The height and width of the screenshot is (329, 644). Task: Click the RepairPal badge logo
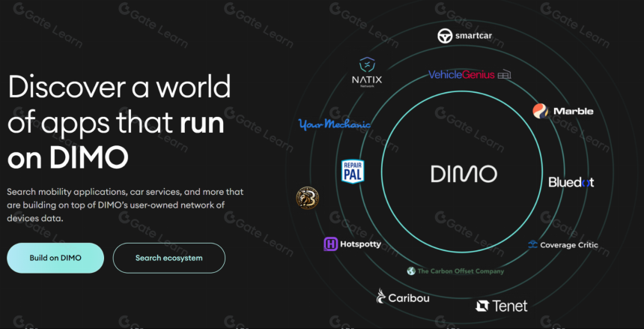[x=353, y=172]
